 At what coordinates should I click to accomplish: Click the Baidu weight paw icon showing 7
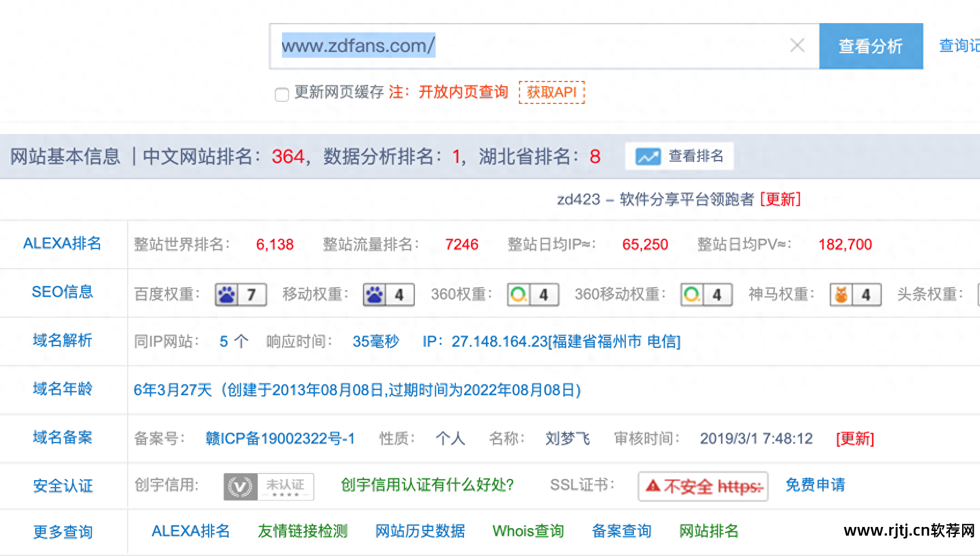coord(240,294)
